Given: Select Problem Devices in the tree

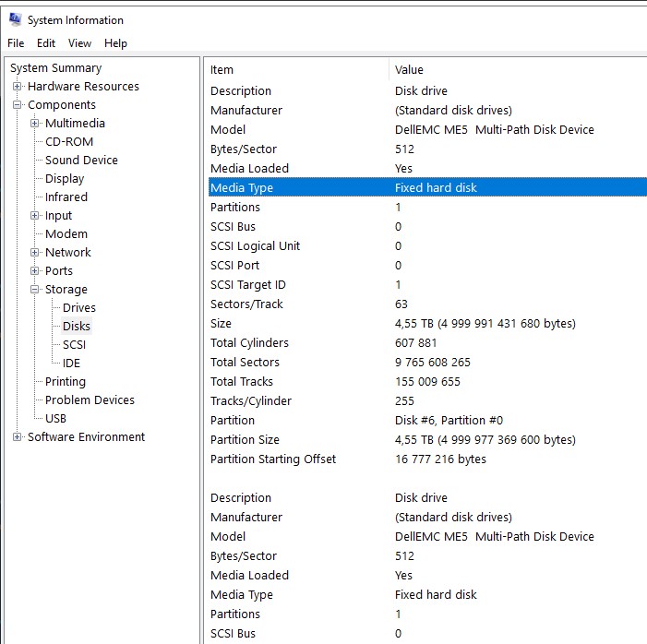Looking at the screenshot, I should (90, 400).
